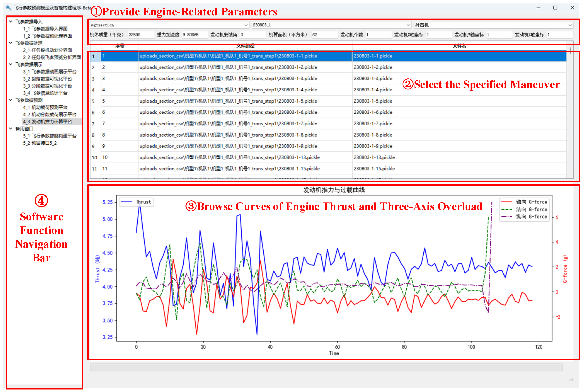Image resolution: width=584 pixels, height=392 pixels.
Task: Click the 机翼面积 value field
Action: [324, 35]
